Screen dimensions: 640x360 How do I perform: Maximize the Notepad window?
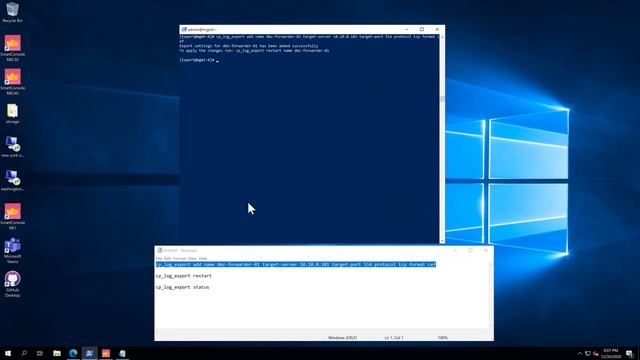[471, 250]
